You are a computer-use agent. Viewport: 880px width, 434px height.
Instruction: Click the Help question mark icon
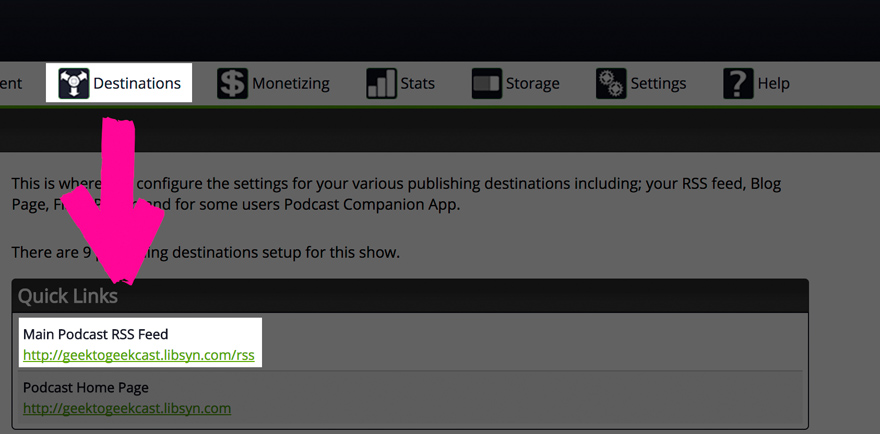pos(738,84)
